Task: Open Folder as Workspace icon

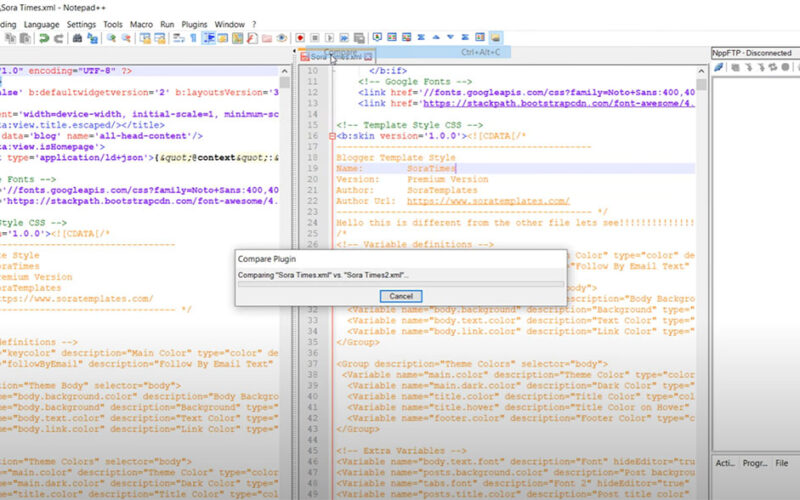Action: pyautogui.click(x=266, y=38)
